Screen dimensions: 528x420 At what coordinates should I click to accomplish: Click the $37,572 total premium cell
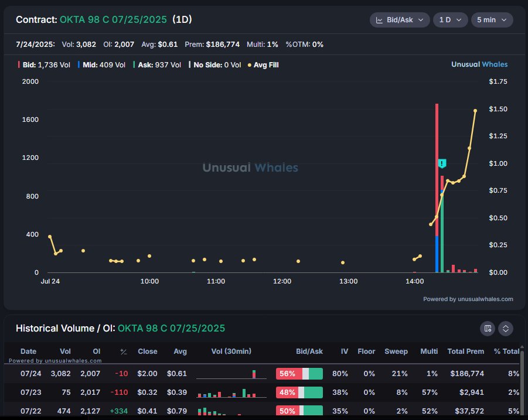[469, 411]
